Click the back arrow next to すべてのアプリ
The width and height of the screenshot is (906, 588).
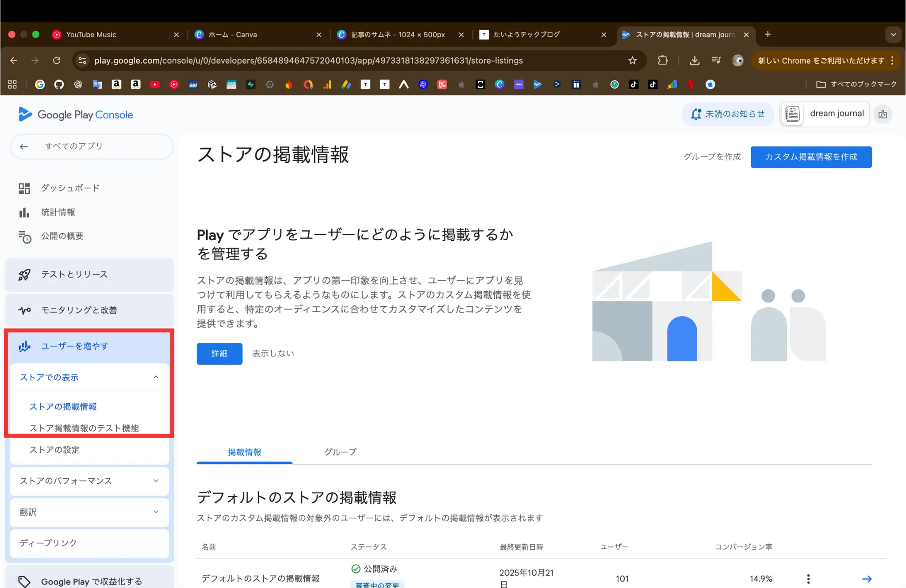(24, 146)
